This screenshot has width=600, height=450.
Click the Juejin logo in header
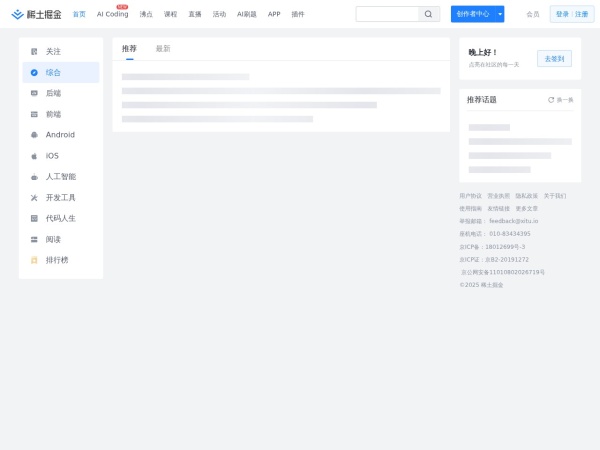coord(36,14)
